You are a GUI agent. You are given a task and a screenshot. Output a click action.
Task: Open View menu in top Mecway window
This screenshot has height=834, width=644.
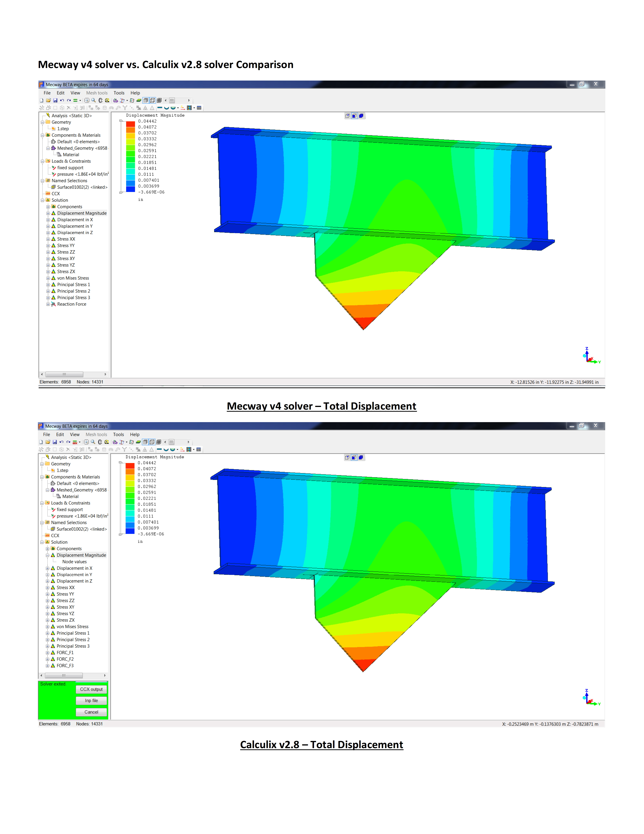(x=75, y=93)
